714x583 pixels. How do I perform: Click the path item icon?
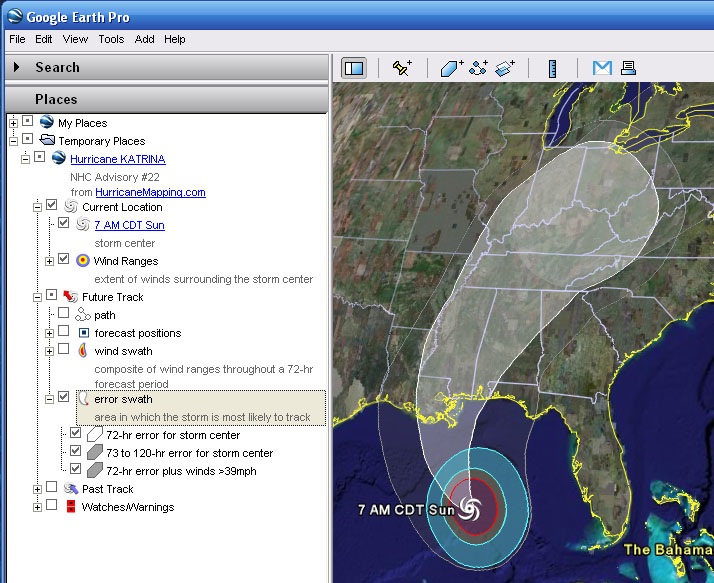coord(83,314)
